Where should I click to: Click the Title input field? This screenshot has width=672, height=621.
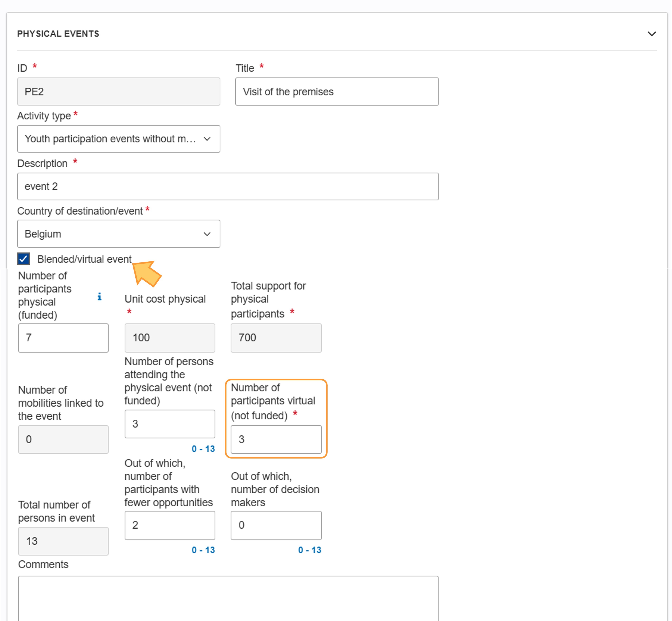pyautogui.click(x=337, y=92)
